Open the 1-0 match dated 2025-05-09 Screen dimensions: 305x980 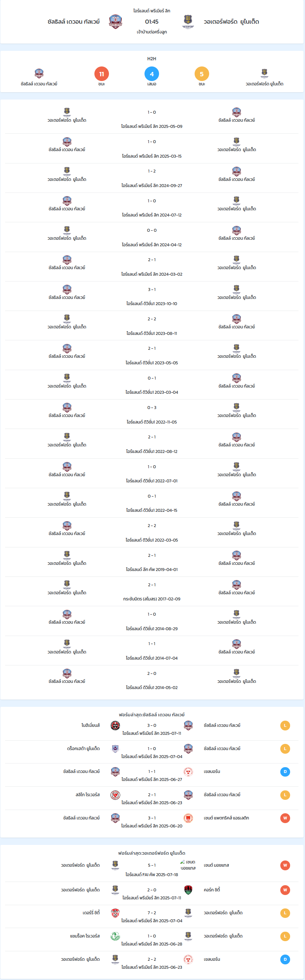click(x=152, y=119)
